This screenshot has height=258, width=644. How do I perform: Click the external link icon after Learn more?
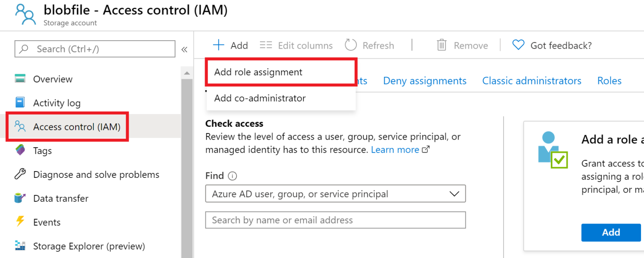(426, 149)
